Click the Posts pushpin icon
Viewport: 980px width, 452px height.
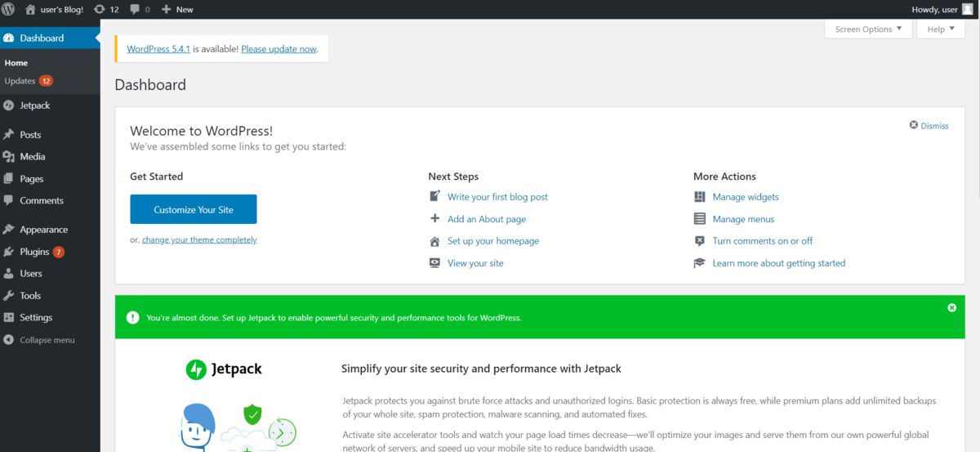coord(9,135)
